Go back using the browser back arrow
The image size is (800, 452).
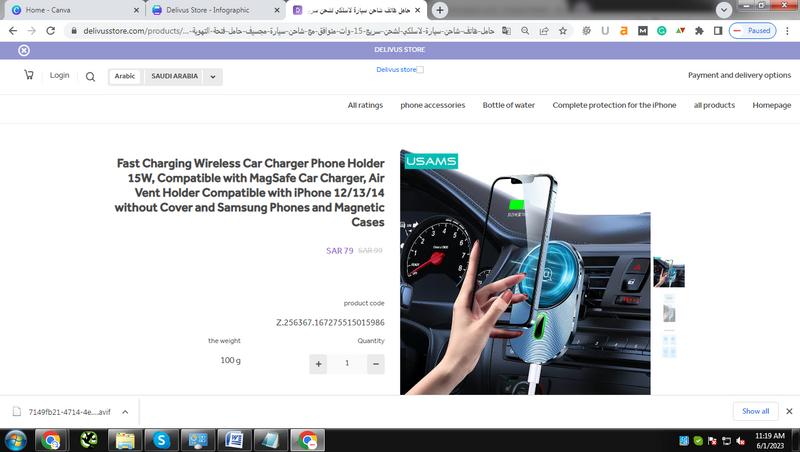pos(13,31)
